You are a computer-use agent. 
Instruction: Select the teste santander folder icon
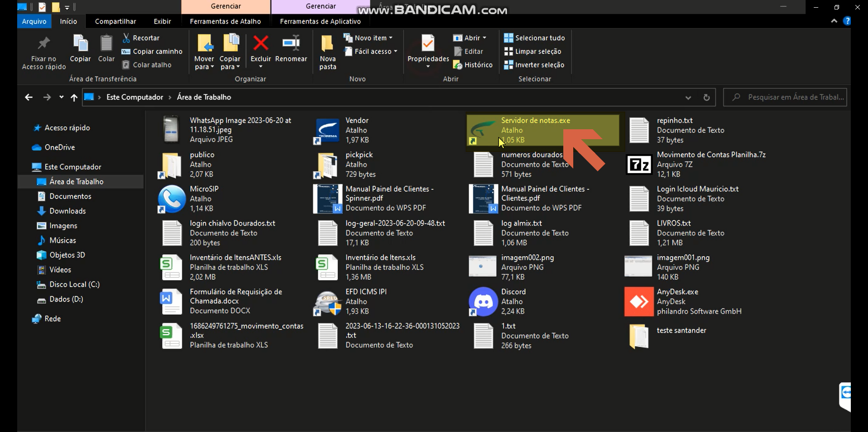click(x=639, y=336)
